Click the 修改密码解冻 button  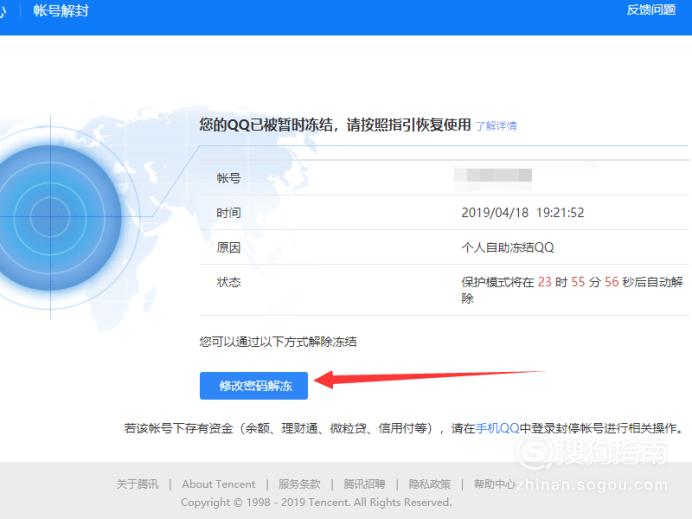click(254, 386)
